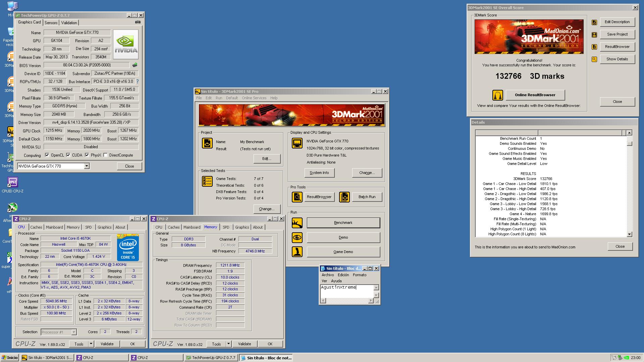Click inside the Notepad text area

click(x=347, y=291)
